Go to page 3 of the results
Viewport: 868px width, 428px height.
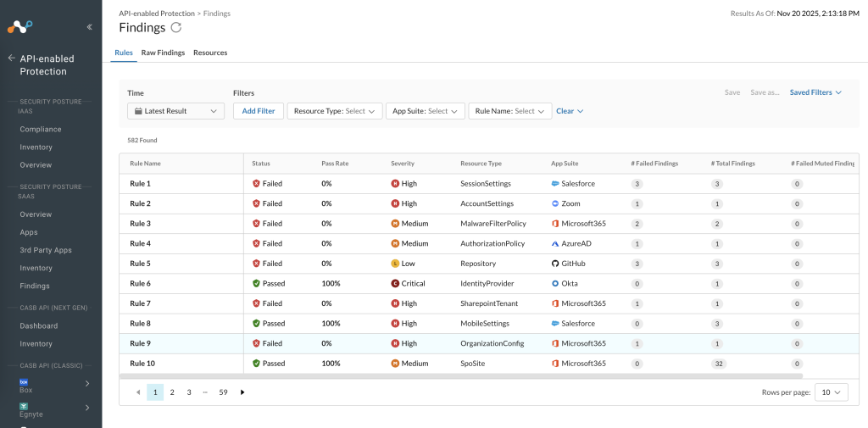tap(189, 392)
